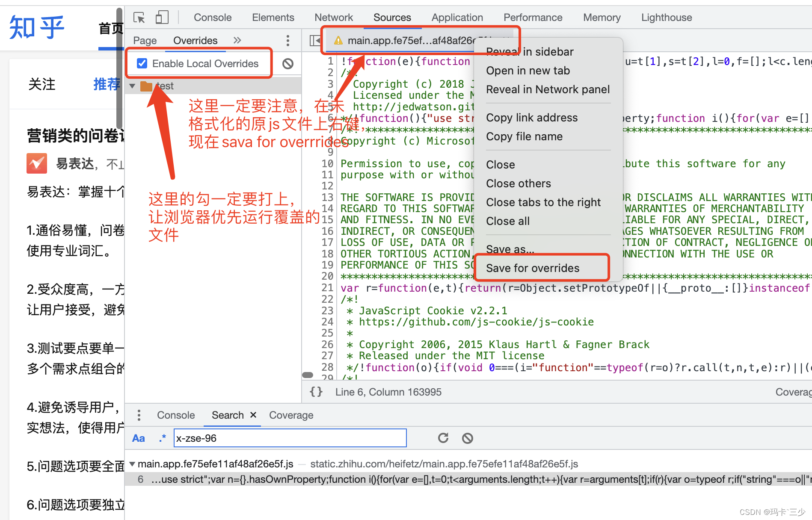The image size is (812, 520).
Task: Open the bottom drawer three-dot menu
Action: [x=139, y=415]
